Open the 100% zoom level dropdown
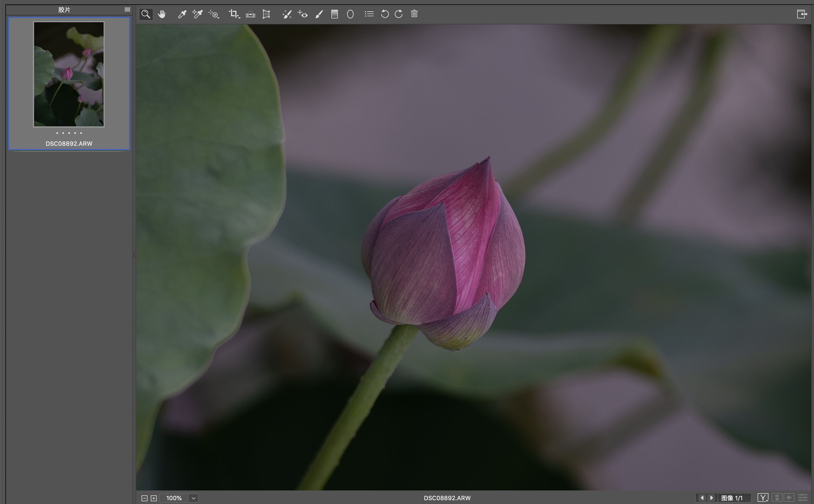The image size is (814, 504). click(x=193, y=498)
